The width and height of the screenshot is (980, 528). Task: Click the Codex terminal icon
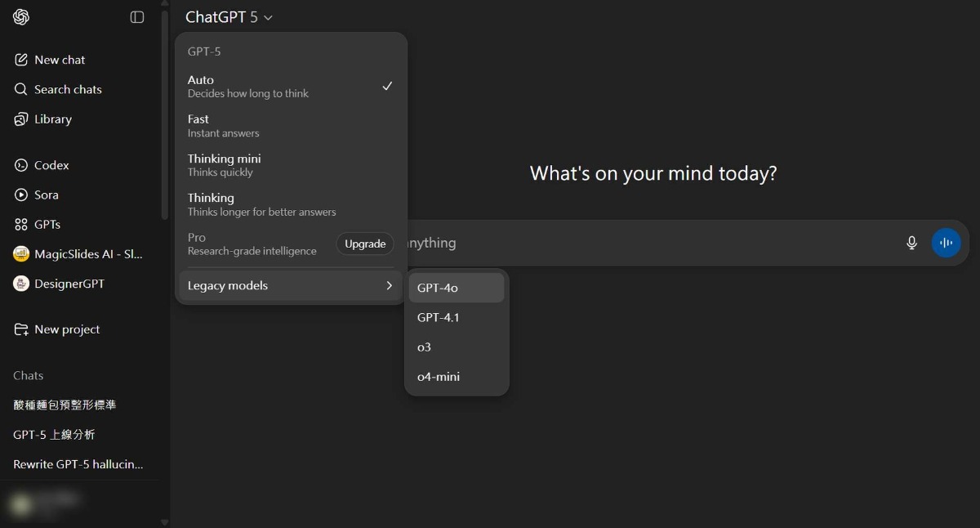tap(21, 165)
